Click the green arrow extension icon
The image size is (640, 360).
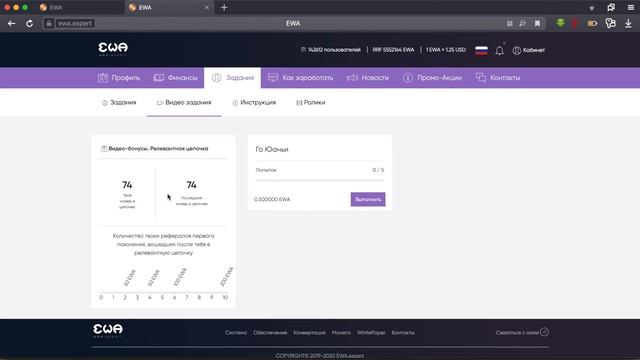(x=560, y=23)
